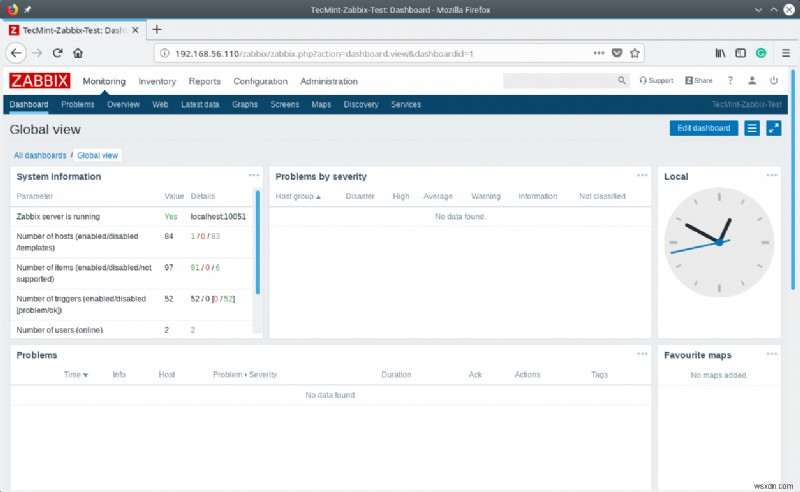Open the Reports menu
This screenshot has height=492, width=800.
pyautogui.click(x=205, y=81)
